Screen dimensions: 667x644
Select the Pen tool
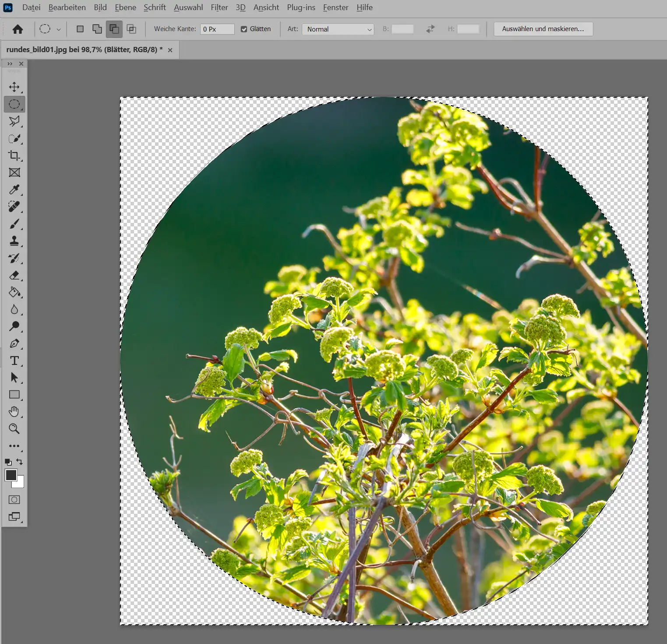click(14, 343)
